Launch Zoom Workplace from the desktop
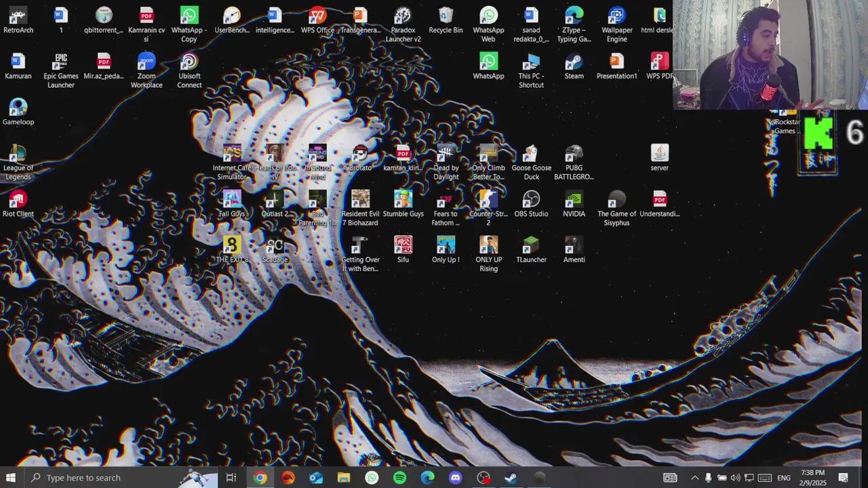Screen dimensions: 868x488 [x=146, y=70]
